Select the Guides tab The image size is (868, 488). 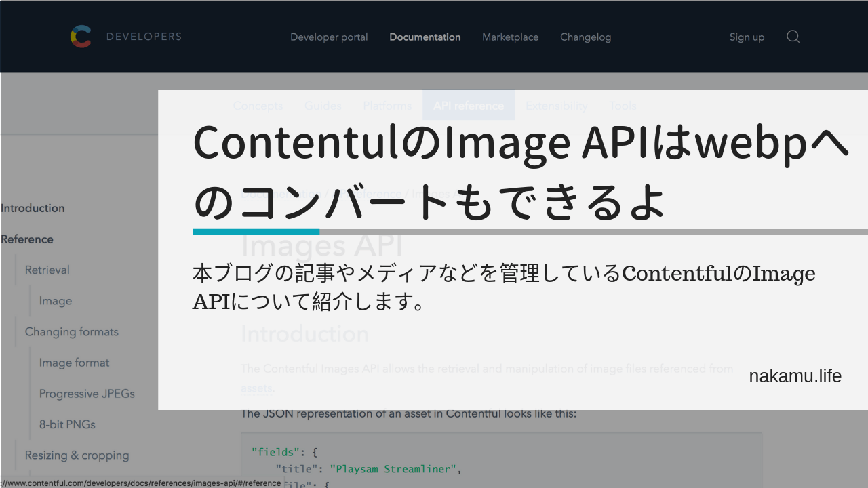(x=323, y=106)
